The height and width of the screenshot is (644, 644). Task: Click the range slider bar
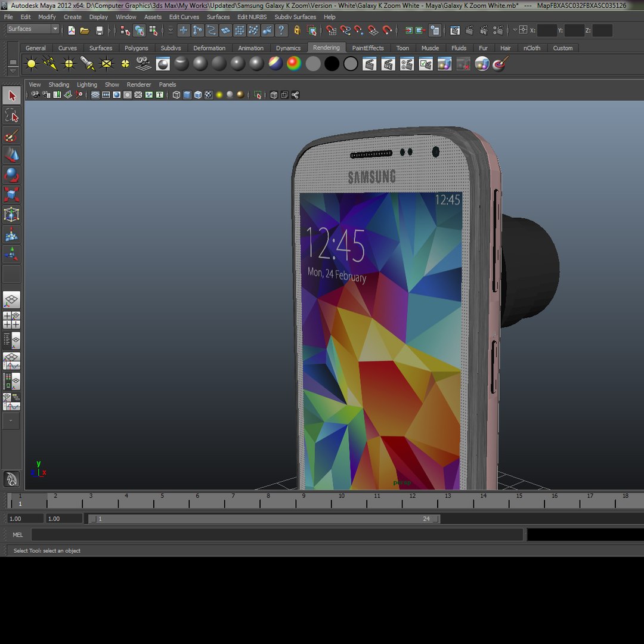[x=264, y=519]
